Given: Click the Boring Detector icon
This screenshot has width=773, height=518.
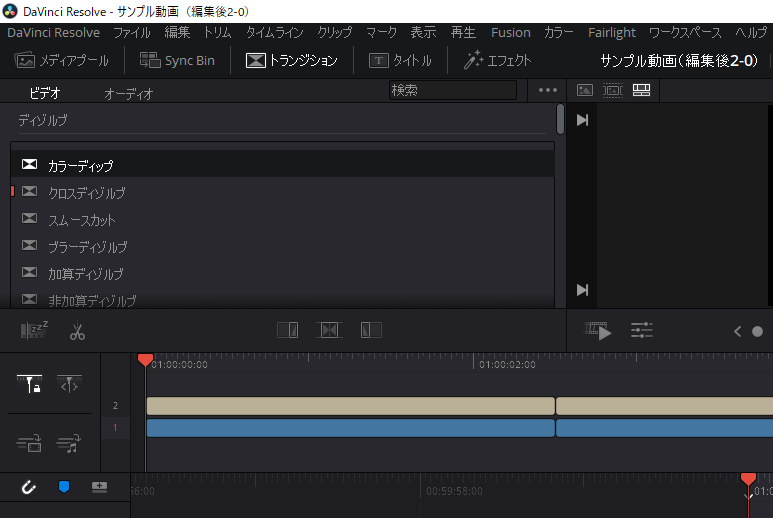Looking at the screenshot, I should [34, 330].
